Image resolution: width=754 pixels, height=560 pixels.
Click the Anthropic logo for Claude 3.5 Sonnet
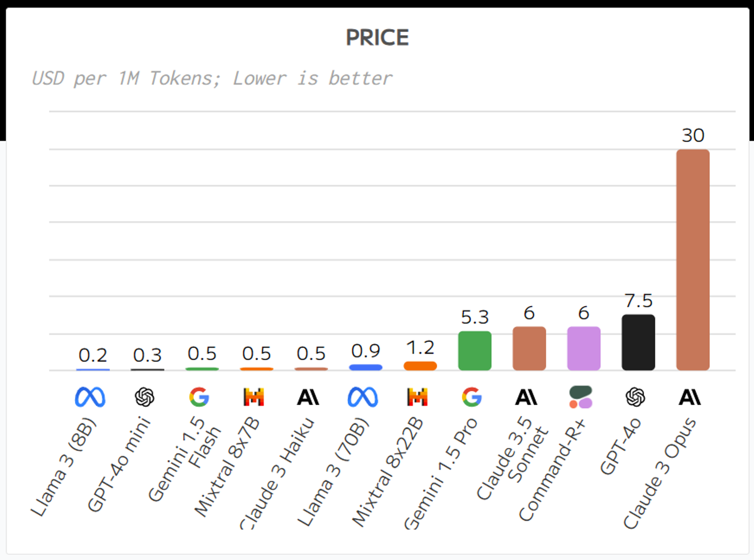pyautogui.click(x=527, y=398)
